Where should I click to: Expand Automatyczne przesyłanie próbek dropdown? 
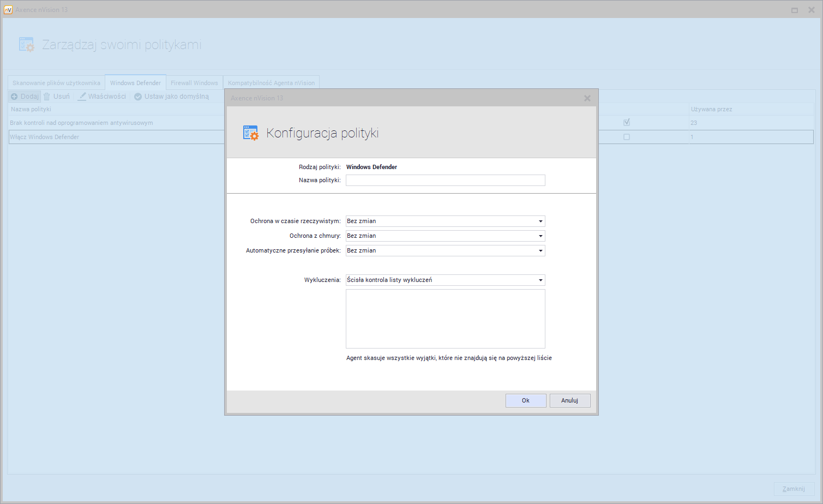[x=540, y=251]
